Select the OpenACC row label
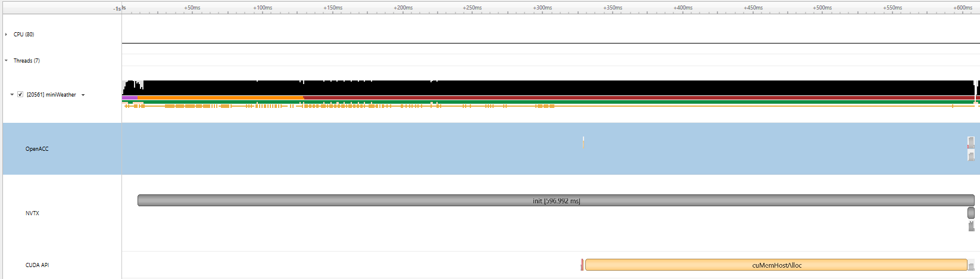This screenshot has width=980, height=279. coord(37,149)
